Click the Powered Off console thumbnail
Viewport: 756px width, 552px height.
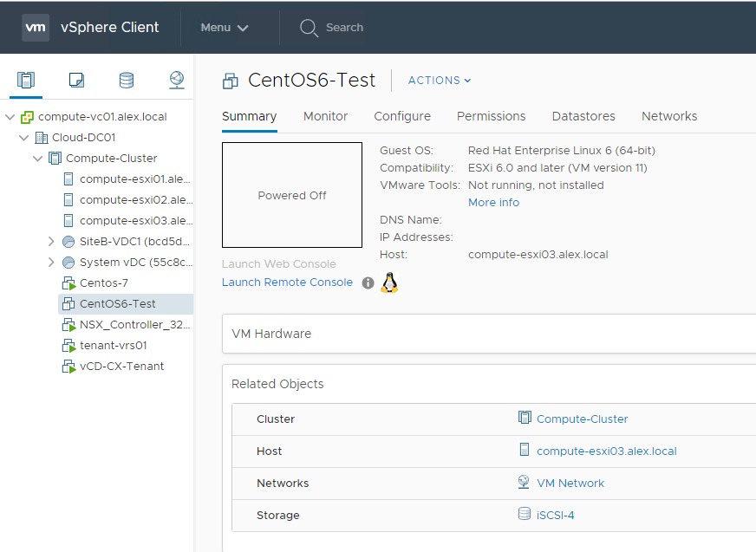click(x=292, y=195)
